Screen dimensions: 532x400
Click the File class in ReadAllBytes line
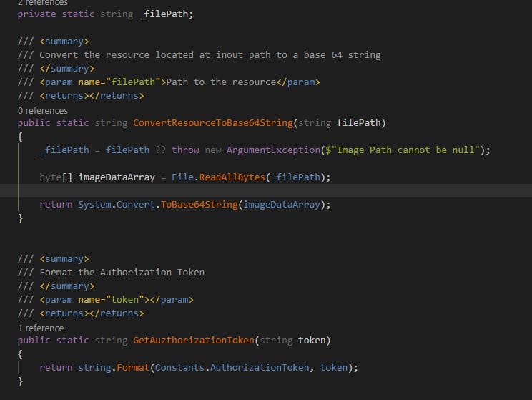click(182, 177)
